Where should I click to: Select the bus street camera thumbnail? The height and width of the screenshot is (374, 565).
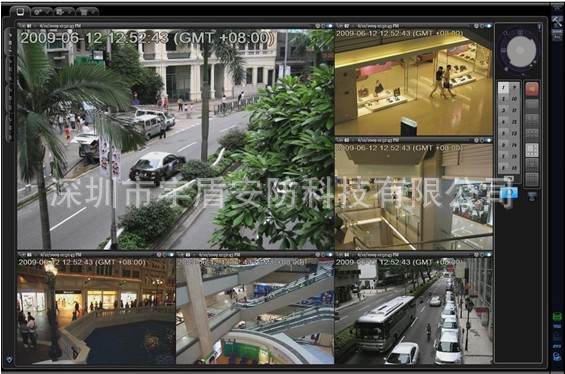414,311
